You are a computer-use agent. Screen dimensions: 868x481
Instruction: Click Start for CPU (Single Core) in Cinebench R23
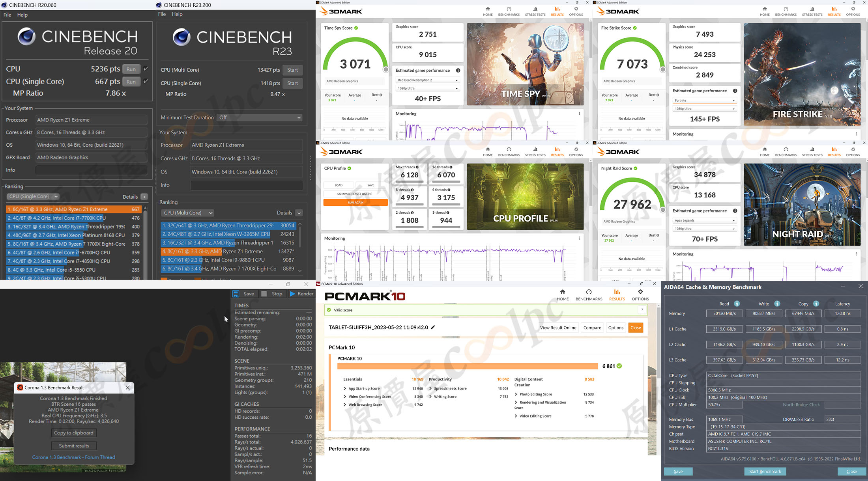click(x=293, y=83)
